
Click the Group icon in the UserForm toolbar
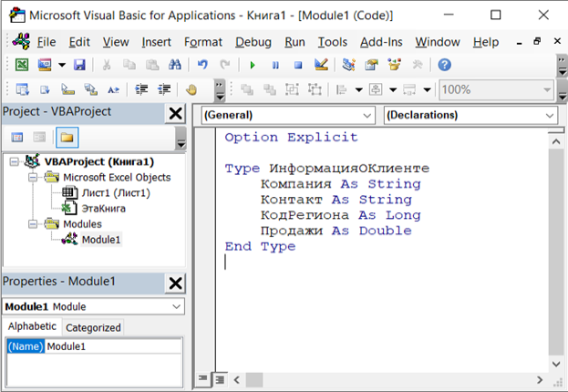coord(292,89)
